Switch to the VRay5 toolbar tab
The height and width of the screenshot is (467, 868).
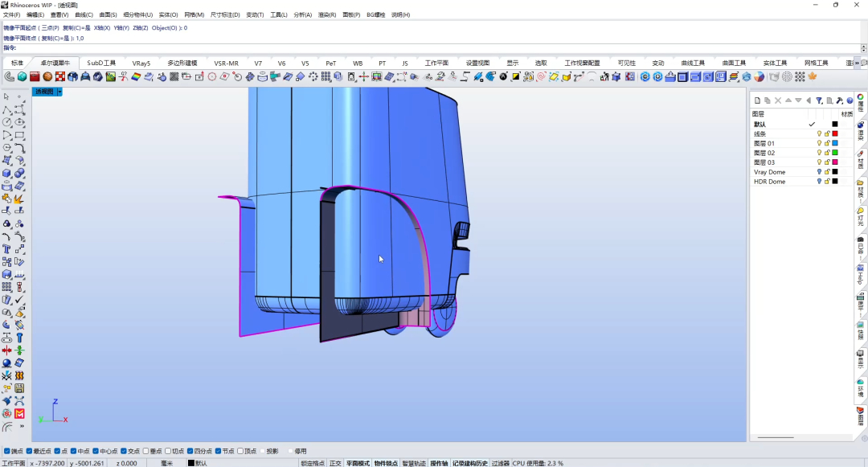[141, 63]
